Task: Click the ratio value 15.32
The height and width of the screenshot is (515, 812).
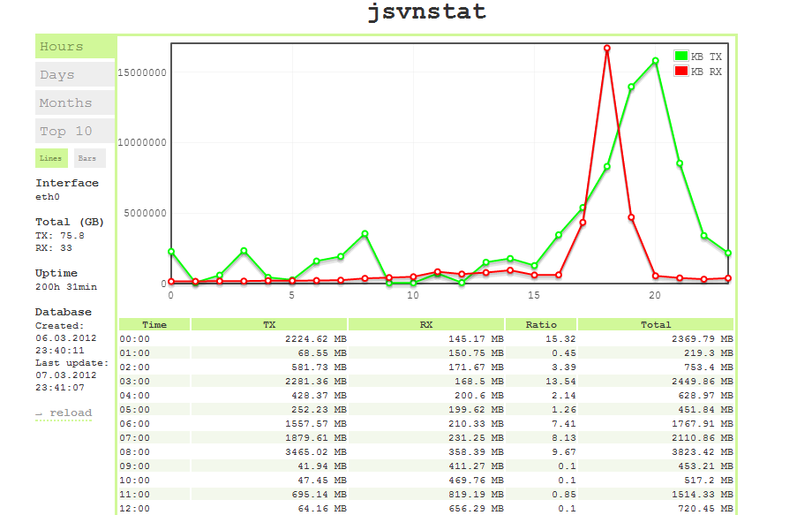Action: click(560, 339)
